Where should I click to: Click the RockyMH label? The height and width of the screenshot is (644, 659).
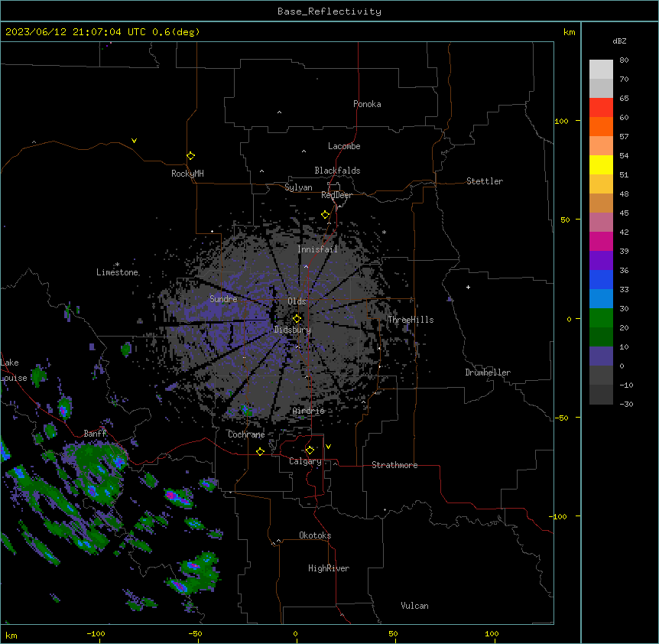coord(187,174)
